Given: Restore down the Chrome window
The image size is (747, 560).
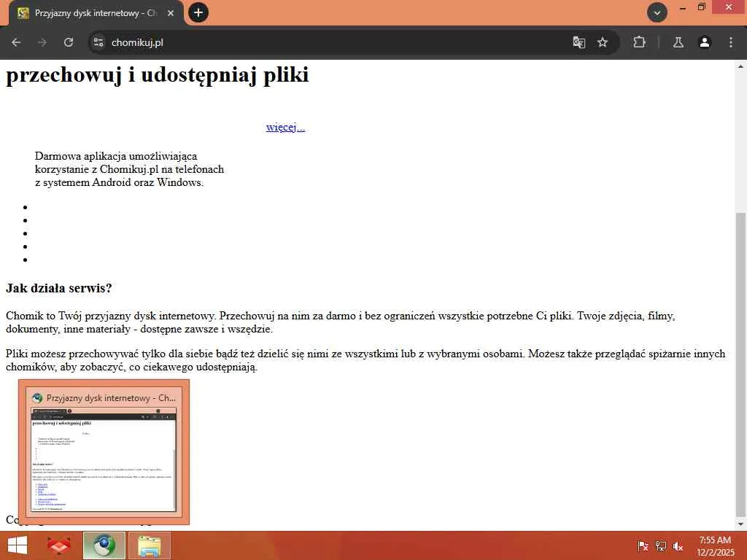Looking at the screenshot, I should click(x=702, y=7).
